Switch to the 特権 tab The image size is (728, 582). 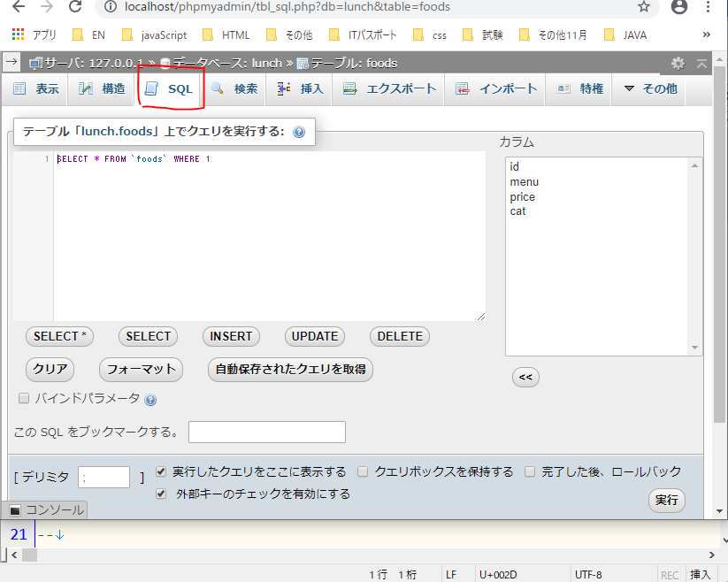tap(579, 88)
